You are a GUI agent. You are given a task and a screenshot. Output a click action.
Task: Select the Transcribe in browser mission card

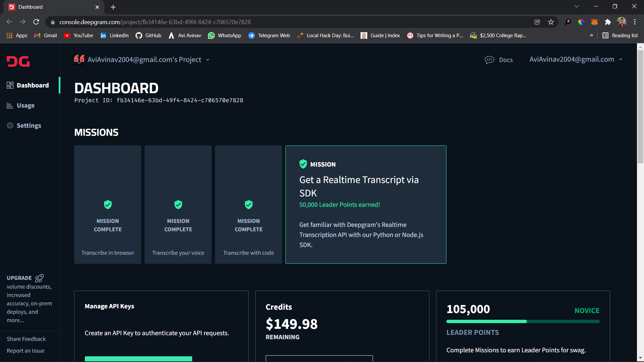pyautogui.click(x=108, y=204)
